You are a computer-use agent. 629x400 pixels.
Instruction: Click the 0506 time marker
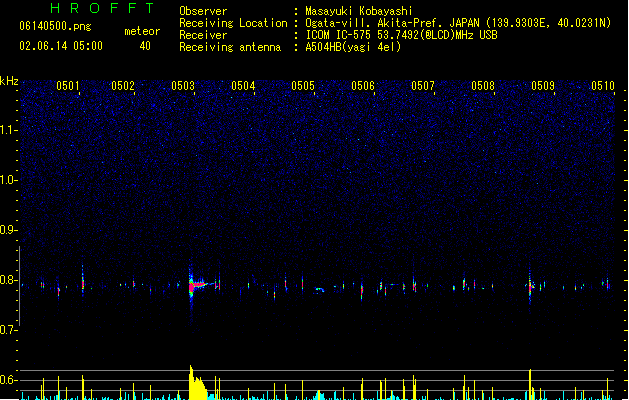363,86
